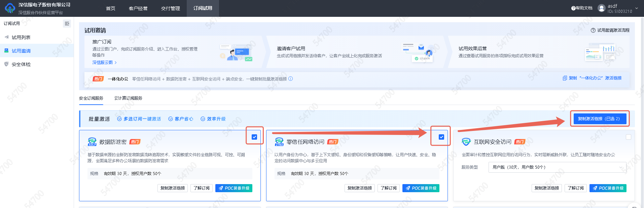Expand the asdf account dropdown arrow
The height and width of the screenshot is (208, 644).
(x=636, y=8)
